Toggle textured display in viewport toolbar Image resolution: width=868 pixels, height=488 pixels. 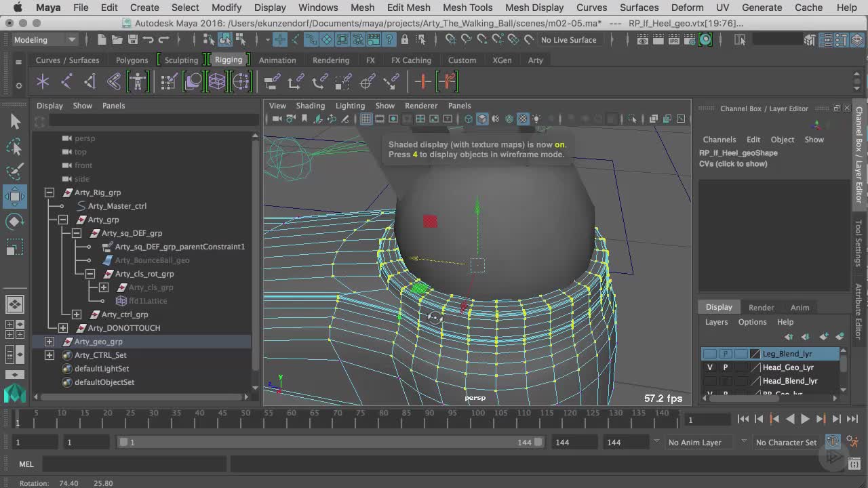pyautogui.click(x=523, y=119)
